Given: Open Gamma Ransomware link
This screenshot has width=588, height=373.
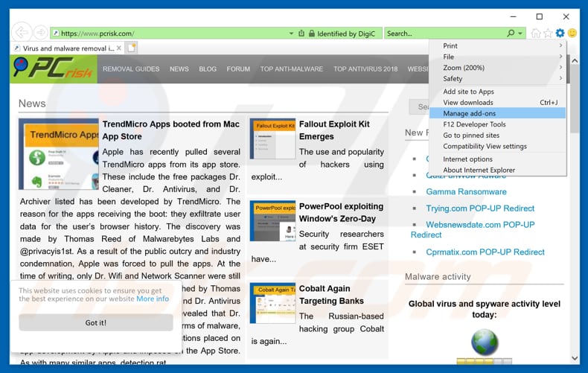Looking at the screenshot, I should click(x=466, y=192).
